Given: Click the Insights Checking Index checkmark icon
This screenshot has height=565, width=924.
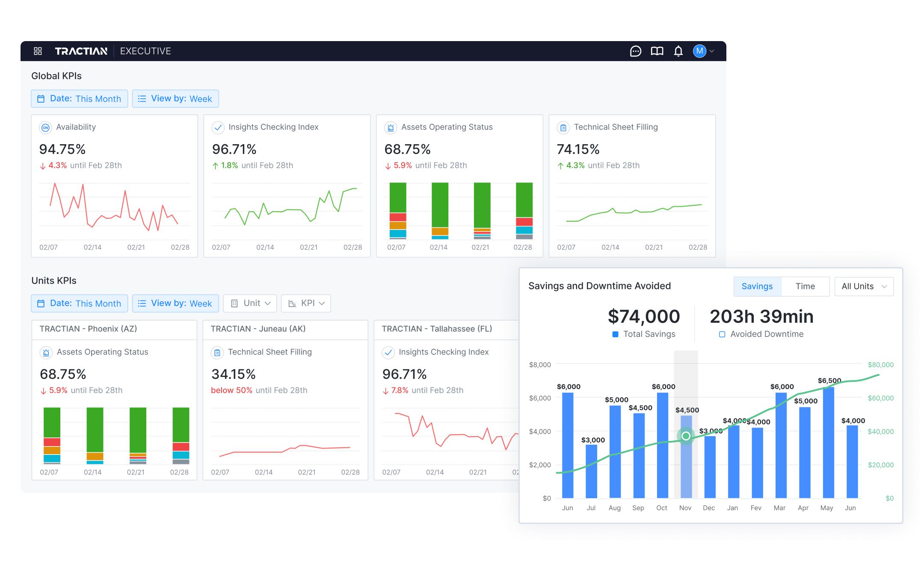Looking at the screenshot, I should point(218,128).
